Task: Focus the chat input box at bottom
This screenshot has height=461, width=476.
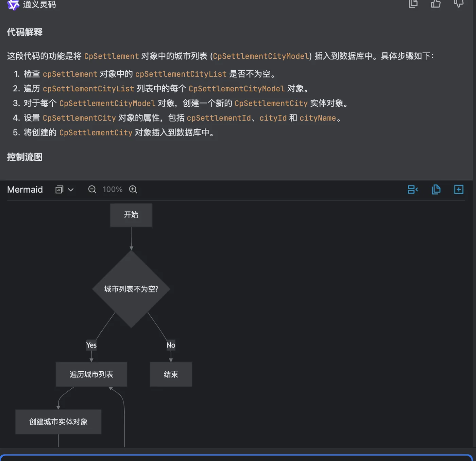Action: coord(236,458)
